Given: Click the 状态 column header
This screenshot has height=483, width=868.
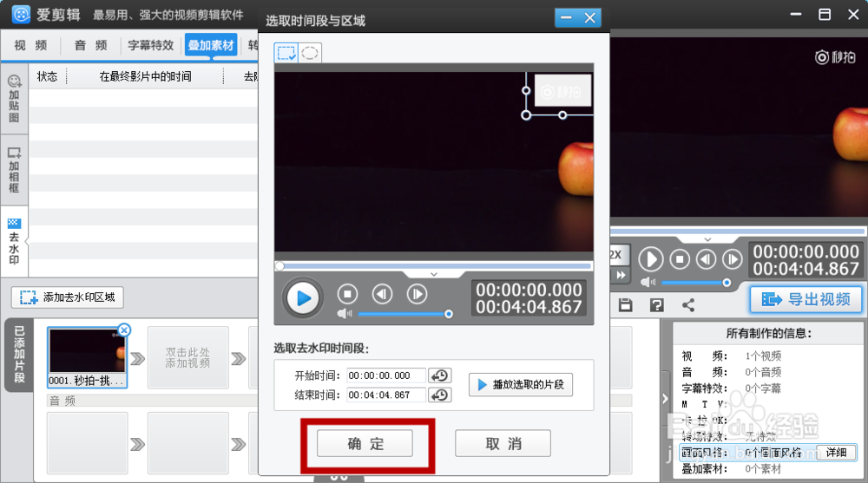Looking at the screenshot, I should click(x=47, y=76).
